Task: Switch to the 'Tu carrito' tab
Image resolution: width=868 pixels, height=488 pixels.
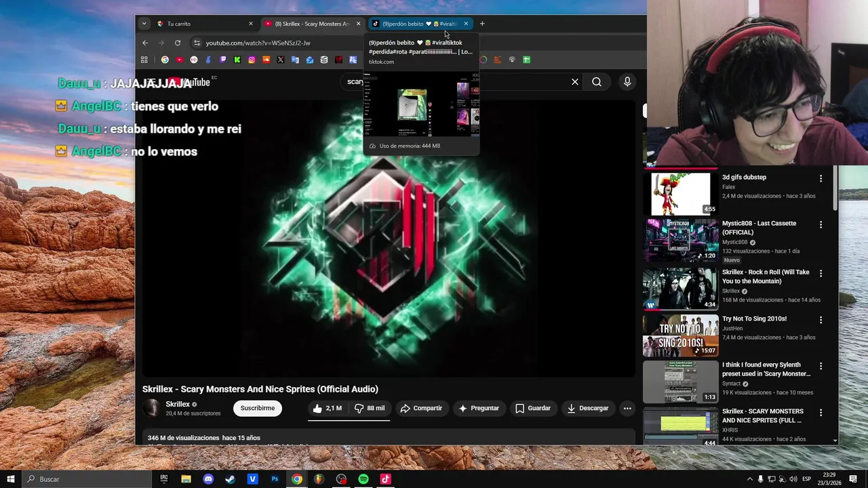Action: click(203, 24)
